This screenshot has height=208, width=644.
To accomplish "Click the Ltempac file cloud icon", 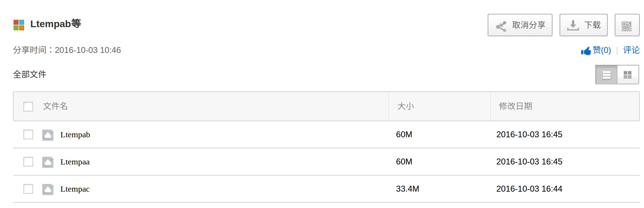I will click(48, 189).
